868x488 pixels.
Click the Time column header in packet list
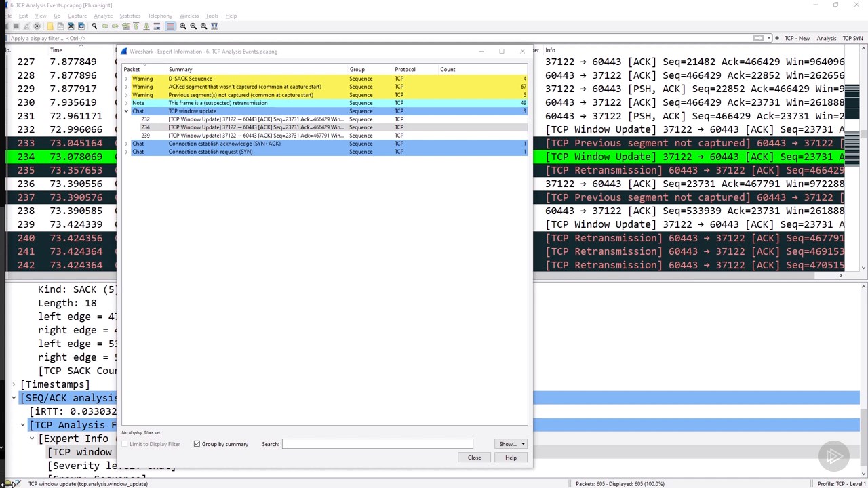(56, 49)
